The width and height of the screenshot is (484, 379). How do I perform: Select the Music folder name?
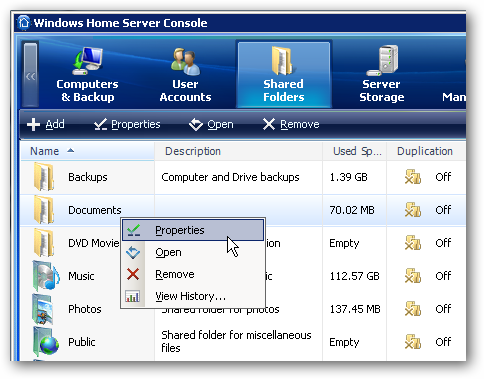click(81, 276)
